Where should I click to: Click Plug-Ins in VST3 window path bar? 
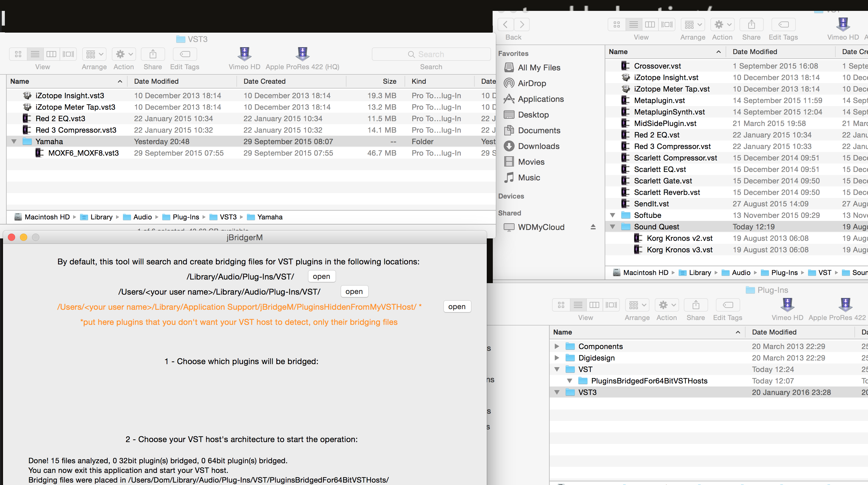(x=181, y=217)
